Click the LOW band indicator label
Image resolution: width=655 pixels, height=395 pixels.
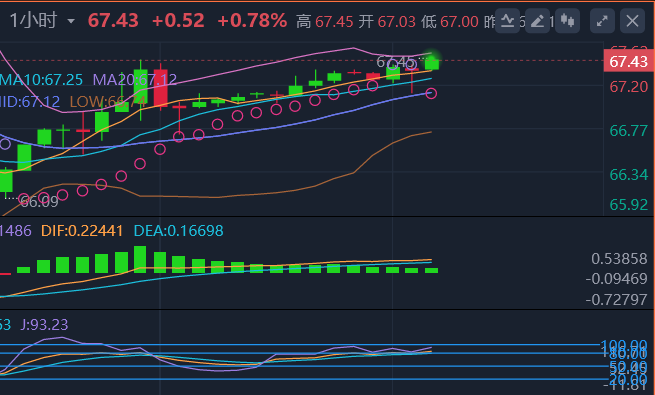pos(108,101)
